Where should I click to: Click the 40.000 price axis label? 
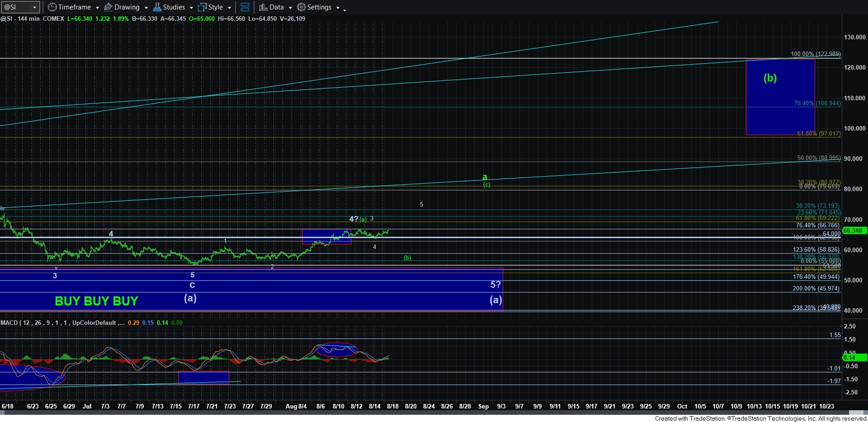[x=853, y=310]
